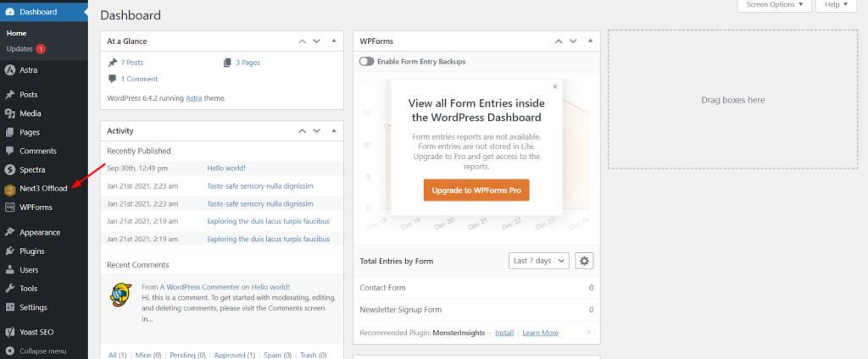Collapse the WPForms panel
The image size is (868, 359).
[x=591, y=41]
